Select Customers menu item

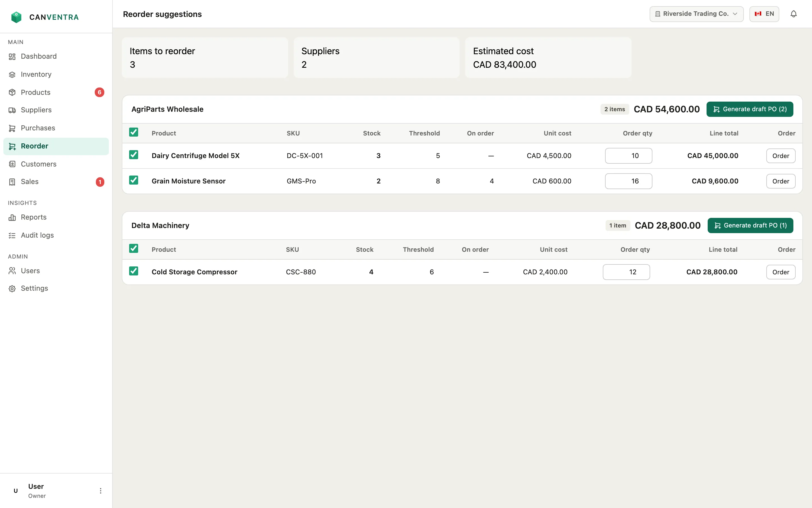[56, 164]
